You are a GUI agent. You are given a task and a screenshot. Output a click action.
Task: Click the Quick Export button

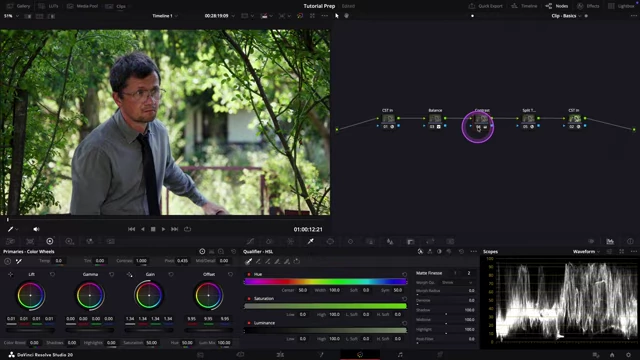[x=485, y=6]
